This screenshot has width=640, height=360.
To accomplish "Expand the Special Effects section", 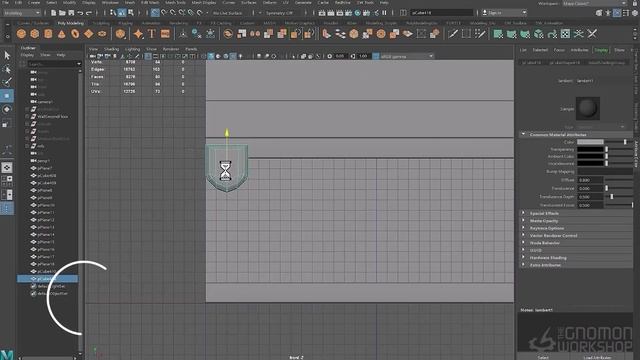I will 523,213.
